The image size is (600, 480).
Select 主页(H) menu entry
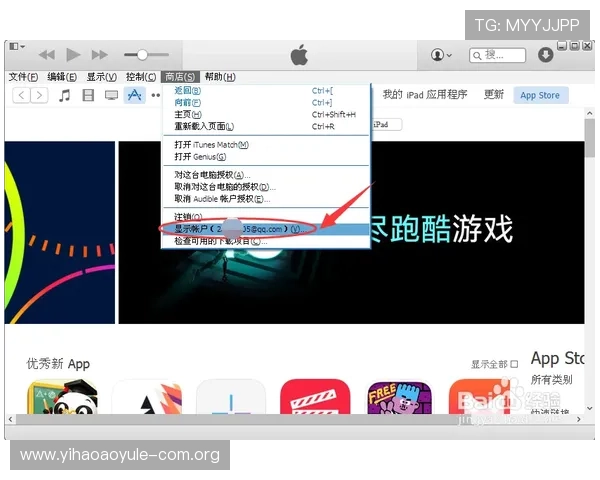(266, 114)
